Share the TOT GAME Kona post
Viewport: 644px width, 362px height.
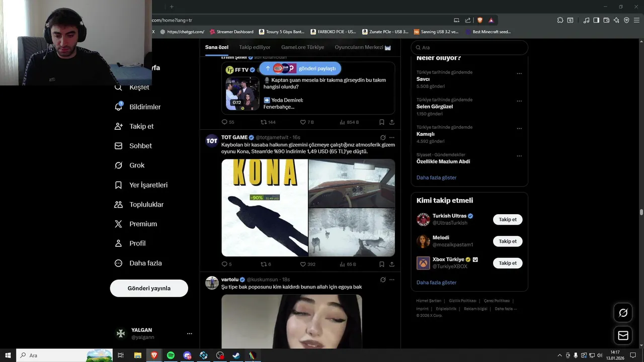(392, 264)
